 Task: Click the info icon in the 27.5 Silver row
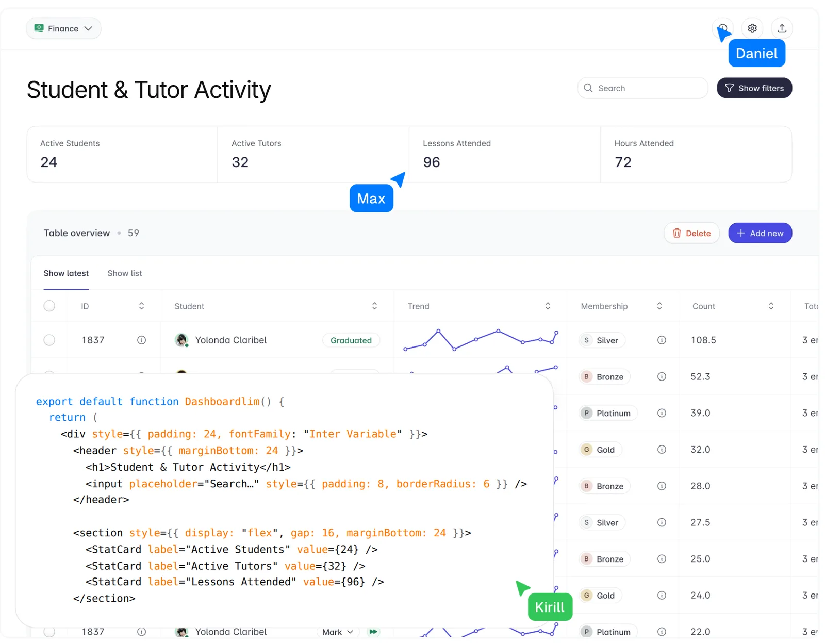click(x=662, y=522)
